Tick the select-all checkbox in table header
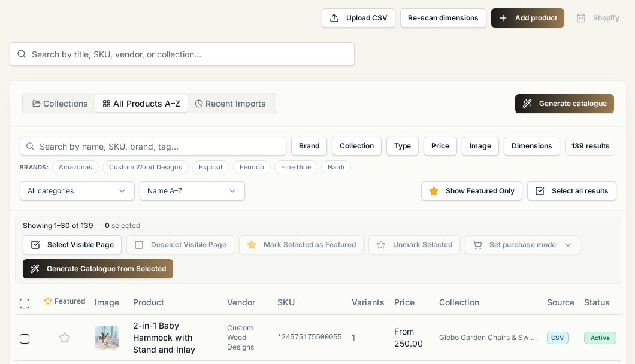The height and width of the screenshot is (364, 635). point(25,304)
